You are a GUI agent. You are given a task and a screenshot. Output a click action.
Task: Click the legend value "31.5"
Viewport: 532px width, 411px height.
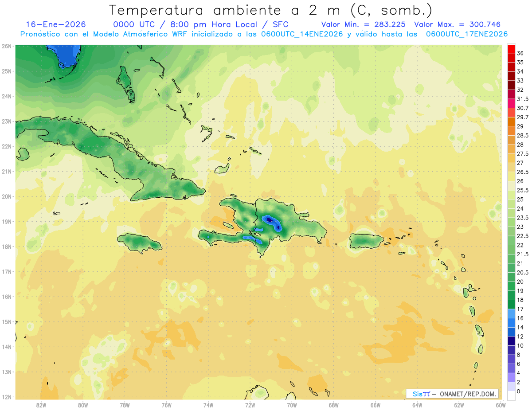click(523, 99)
